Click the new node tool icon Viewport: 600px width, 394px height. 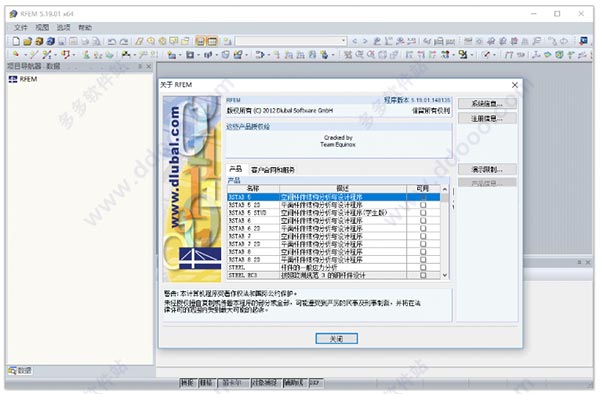16,55
